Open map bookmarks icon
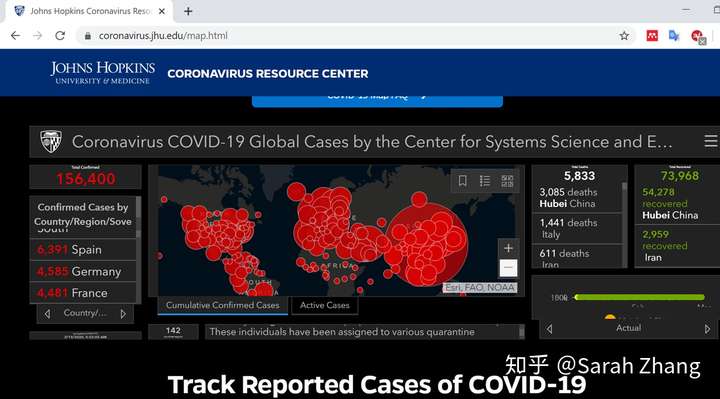The image size is (720, 399). point(462,181)
